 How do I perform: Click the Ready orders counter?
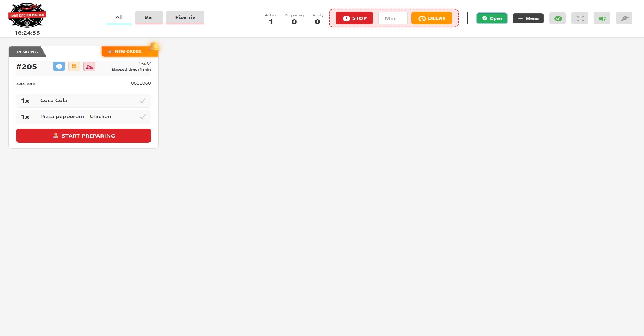pyautogui.click(x=317, y=19)
